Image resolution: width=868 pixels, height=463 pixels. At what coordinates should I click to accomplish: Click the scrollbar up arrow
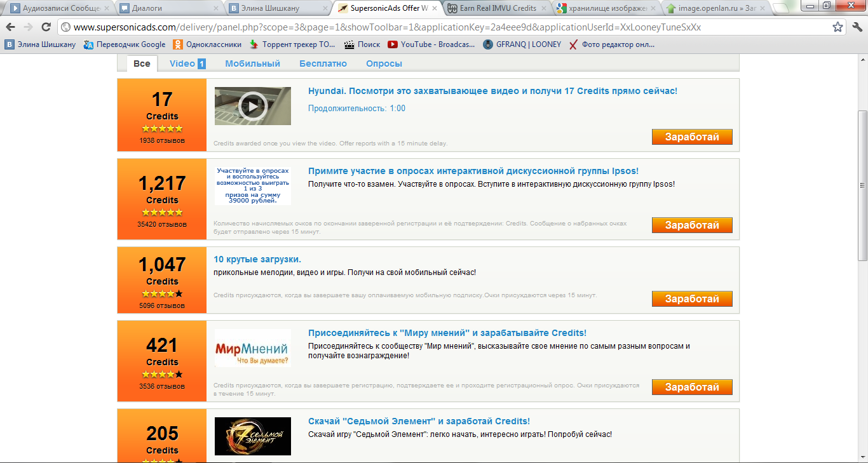pos(862,59)
